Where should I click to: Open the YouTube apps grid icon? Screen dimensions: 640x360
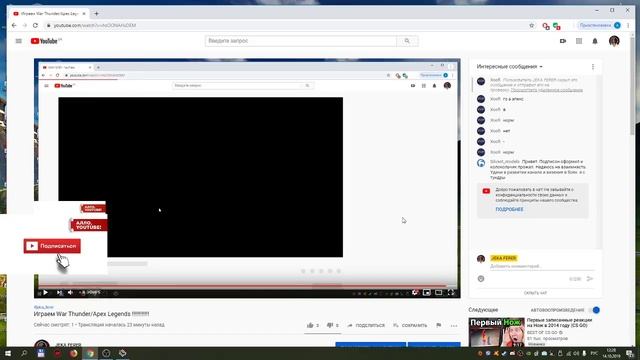pyautogui.click(x=579, y=41)
